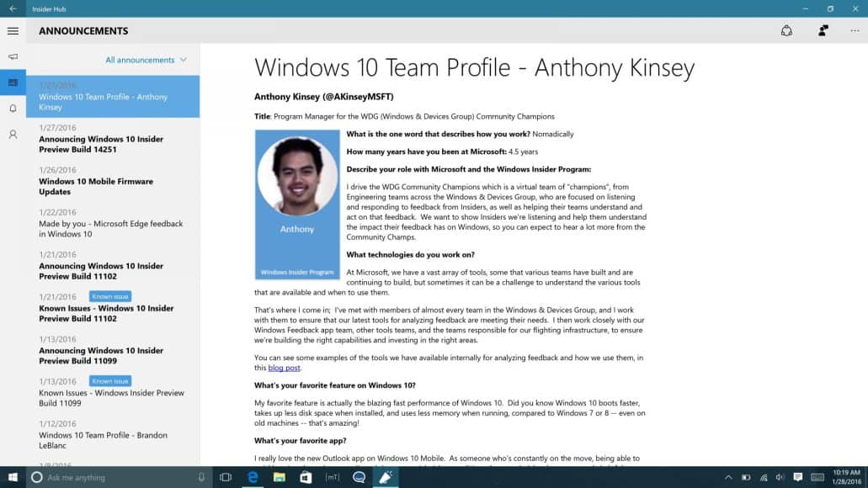Click the Windows Insider Program caption under photo
Viewport: 868px width, 488px height.
[297, 273]
